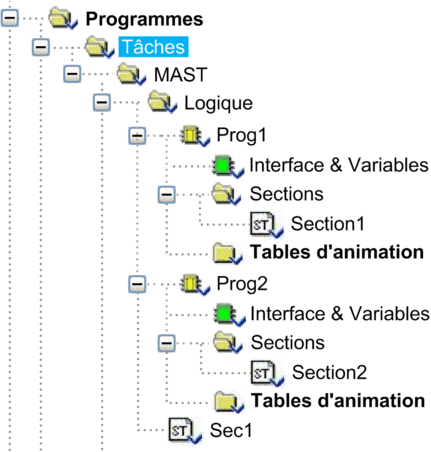
Task: Collapse the Logique folder node
Action: coord(102,102)
